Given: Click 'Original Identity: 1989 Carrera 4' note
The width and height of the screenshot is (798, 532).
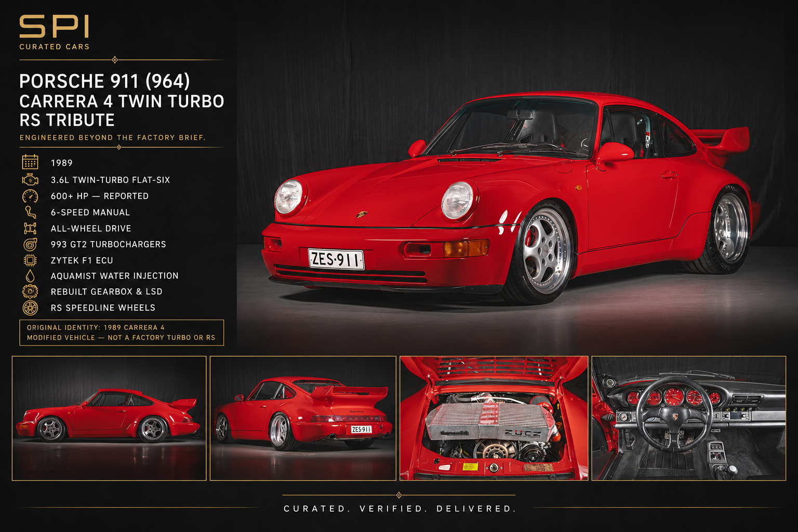Looking at the screenshot, I should coord(96,328).
